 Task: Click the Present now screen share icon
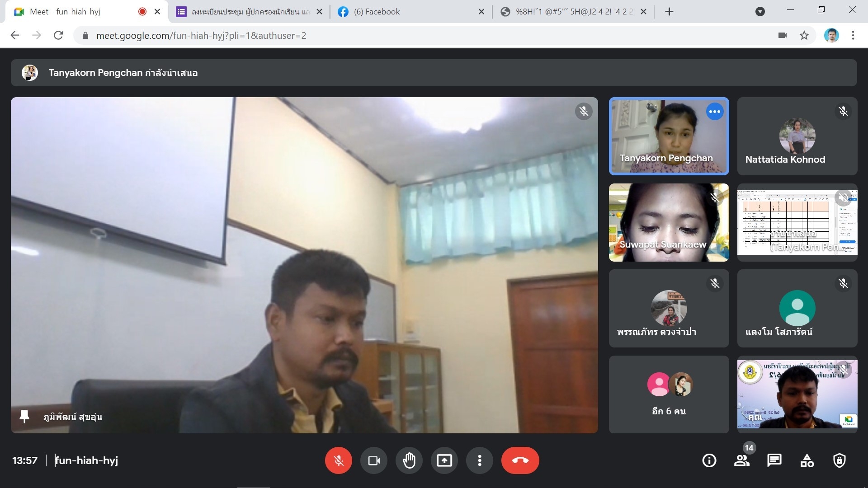(x=444, y=460)
